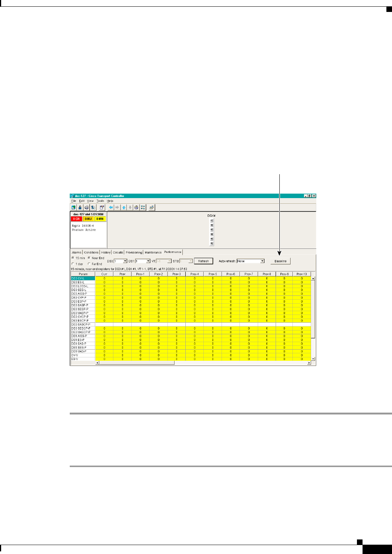Go to parent view with blue up arrow
392x554 pixels.
click(124, 207)
